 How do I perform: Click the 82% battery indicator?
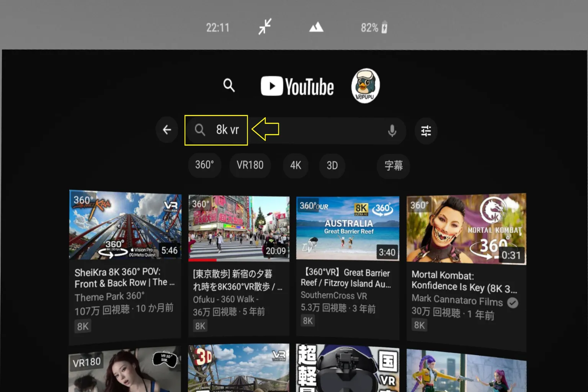[x=374, y=28]
